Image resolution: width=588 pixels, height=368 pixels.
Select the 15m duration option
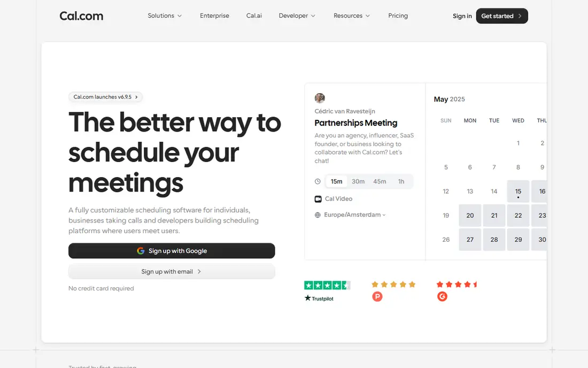pos(336,181)
